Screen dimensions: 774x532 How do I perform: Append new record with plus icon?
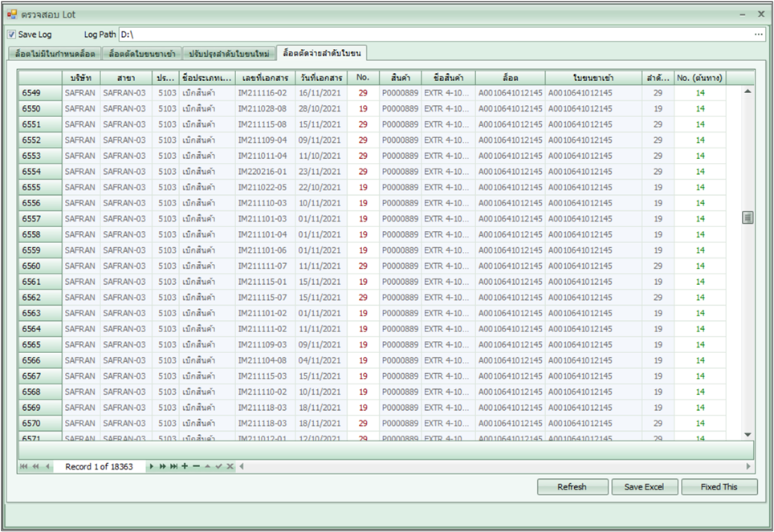[x=185, y=466]
